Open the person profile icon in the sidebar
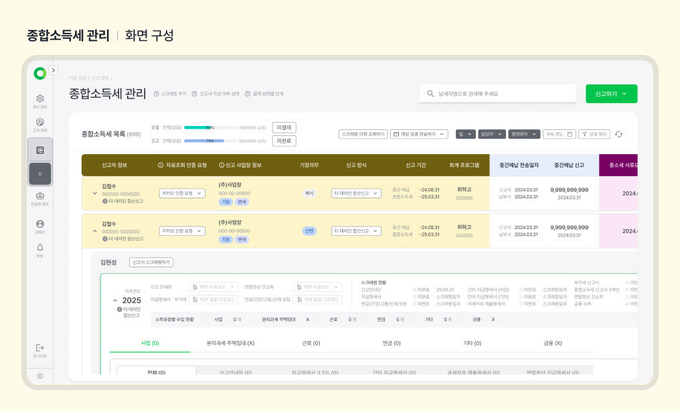This screenshot has height=412, width=680. (40, 225)
